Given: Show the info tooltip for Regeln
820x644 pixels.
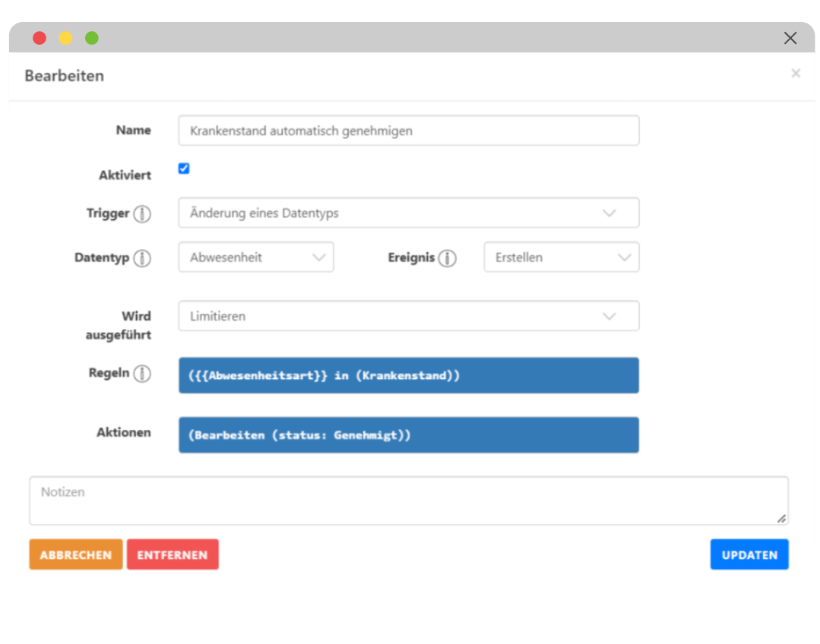Looking at the screenshot, I should (x=142, y=374).
